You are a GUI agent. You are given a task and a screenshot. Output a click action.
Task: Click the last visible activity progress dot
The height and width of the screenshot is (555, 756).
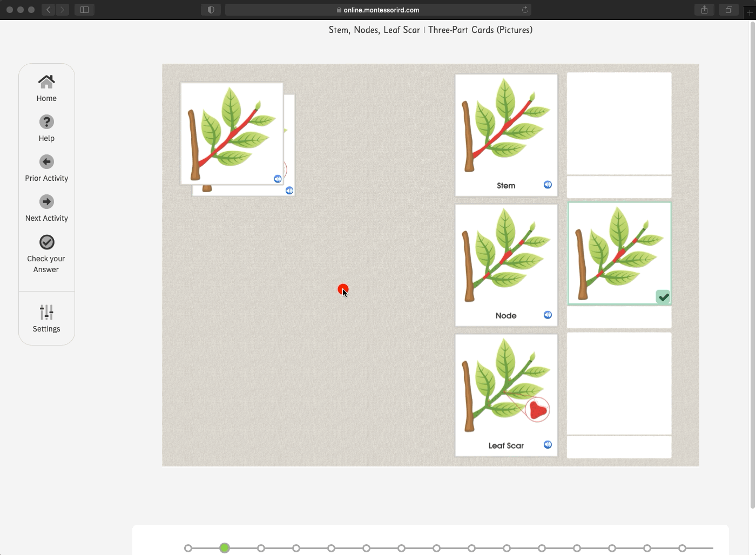click(x=682, y=548)
